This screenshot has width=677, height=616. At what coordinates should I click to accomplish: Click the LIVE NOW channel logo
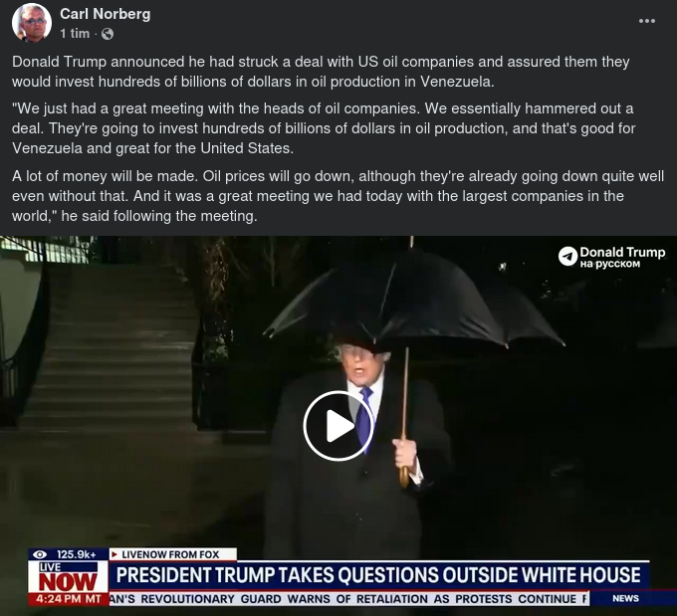(x=68, y=577)
